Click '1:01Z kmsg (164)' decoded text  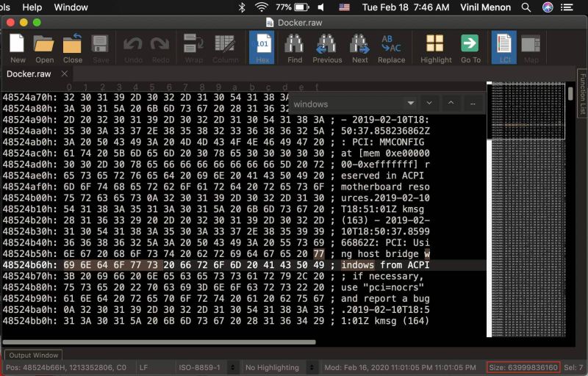click(x=384, y=321)
